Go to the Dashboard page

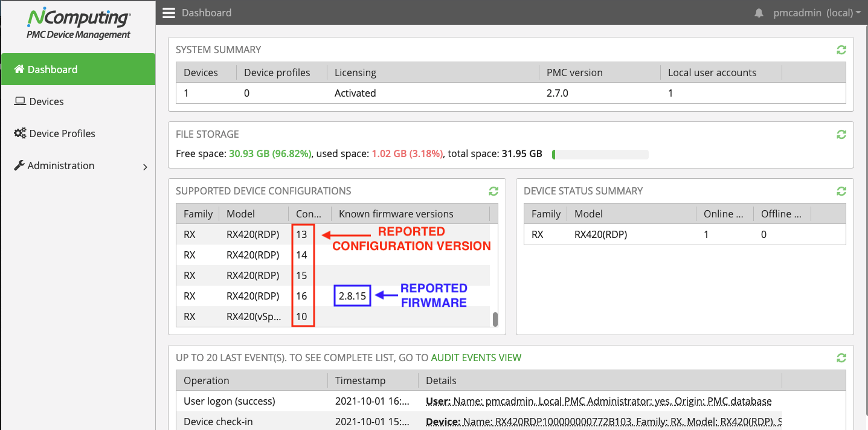click(x=78, y=69)
